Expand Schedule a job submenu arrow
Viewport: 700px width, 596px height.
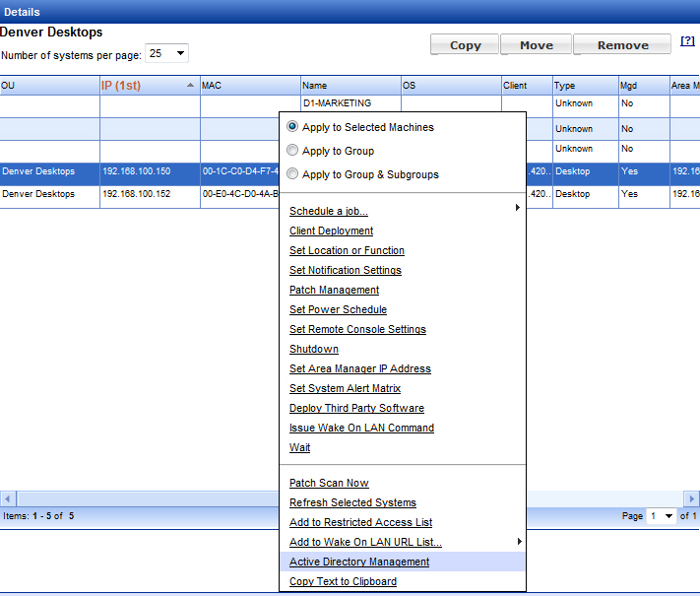point(518,208)
